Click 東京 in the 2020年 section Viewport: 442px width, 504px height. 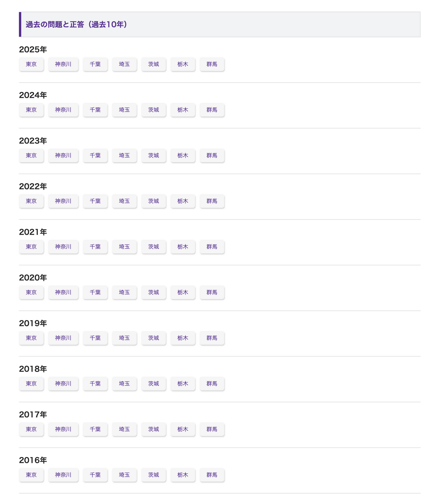point(31,292)
